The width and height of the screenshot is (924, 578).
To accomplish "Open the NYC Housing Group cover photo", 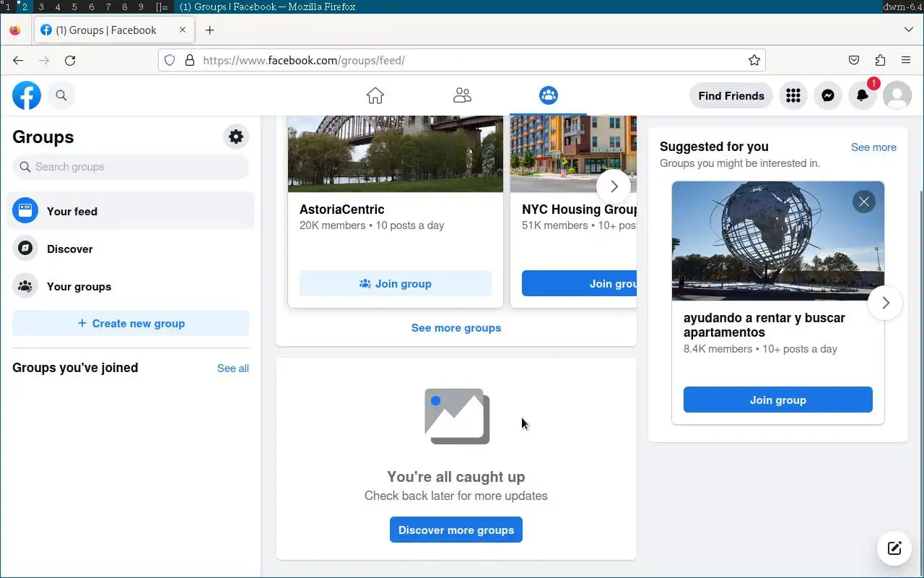I will (573, 154).
